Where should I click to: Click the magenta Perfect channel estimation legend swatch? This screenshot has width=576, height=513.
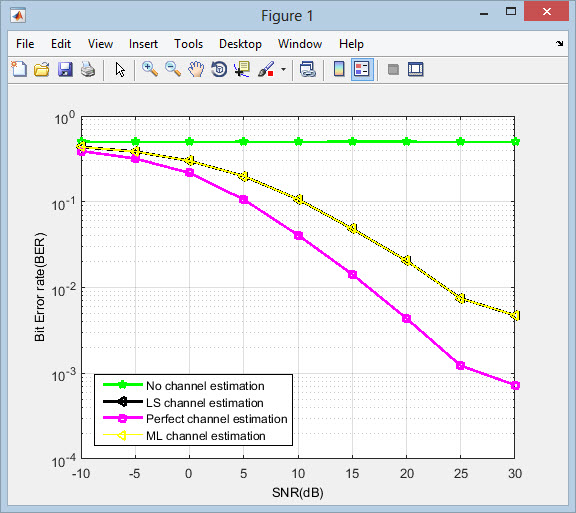pos(123,418)
